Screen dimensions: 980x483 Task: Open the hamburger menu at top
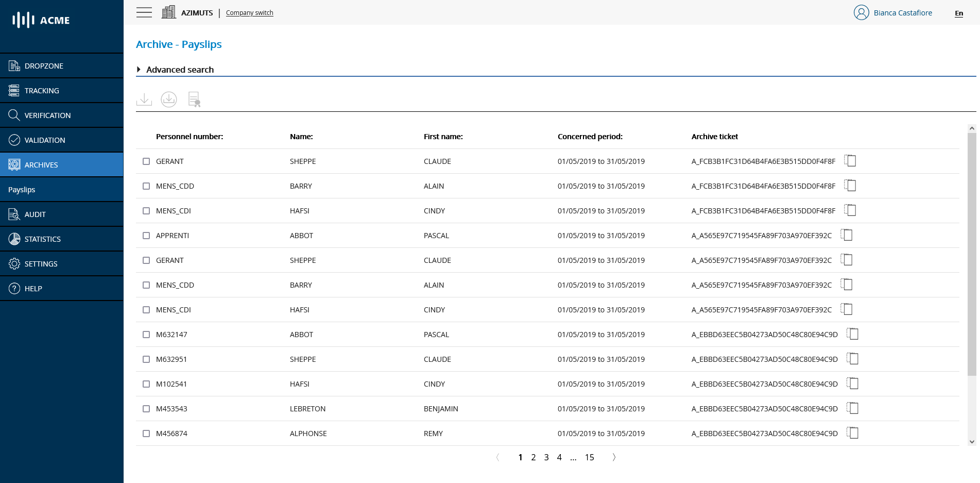click(x=144, y=12)
